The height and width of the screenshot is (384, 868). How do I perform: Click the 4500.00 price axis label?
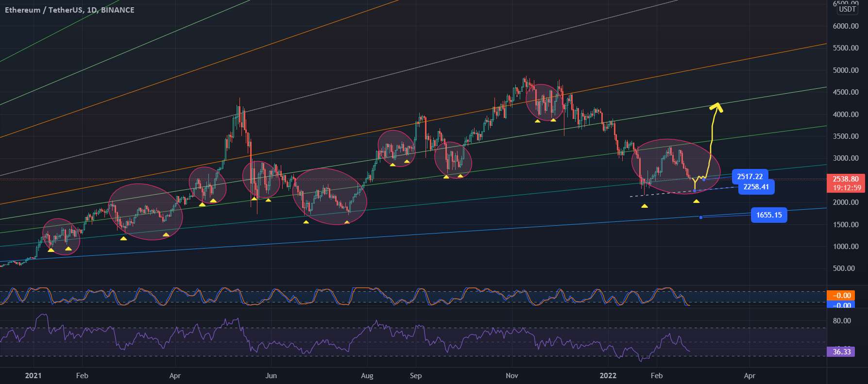click(x=846, y=92)
